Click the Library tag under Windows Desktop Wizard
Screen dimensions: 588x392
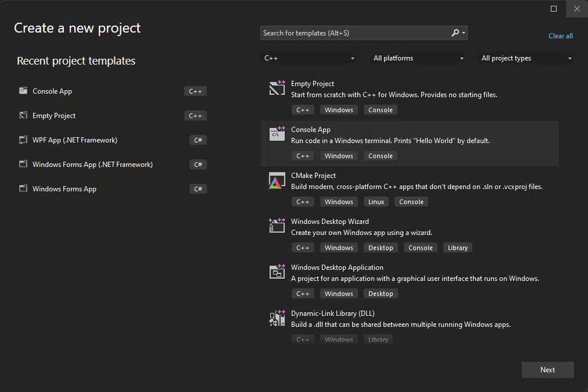point(457,248)
